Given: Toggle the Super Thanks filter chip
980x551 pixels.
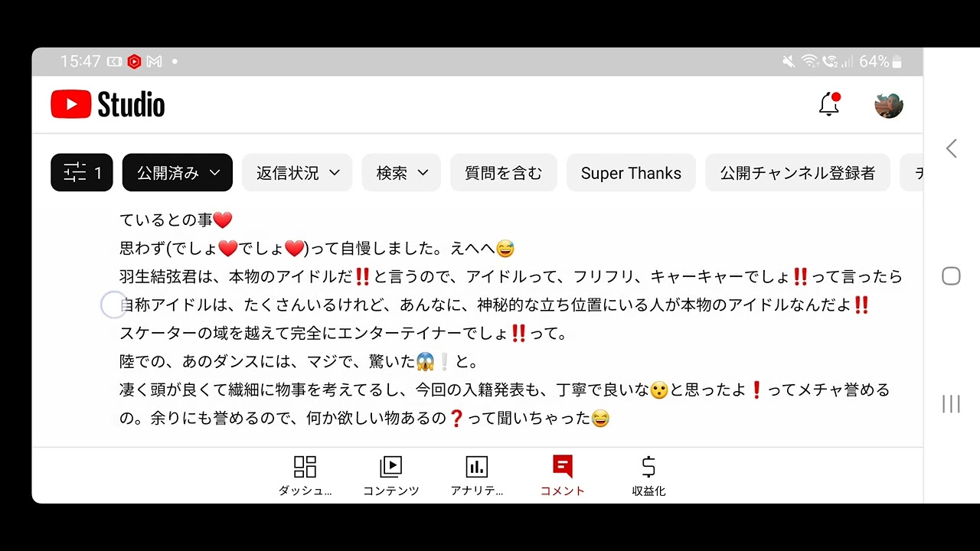Looking at the screenshot, I should (631, 173).
